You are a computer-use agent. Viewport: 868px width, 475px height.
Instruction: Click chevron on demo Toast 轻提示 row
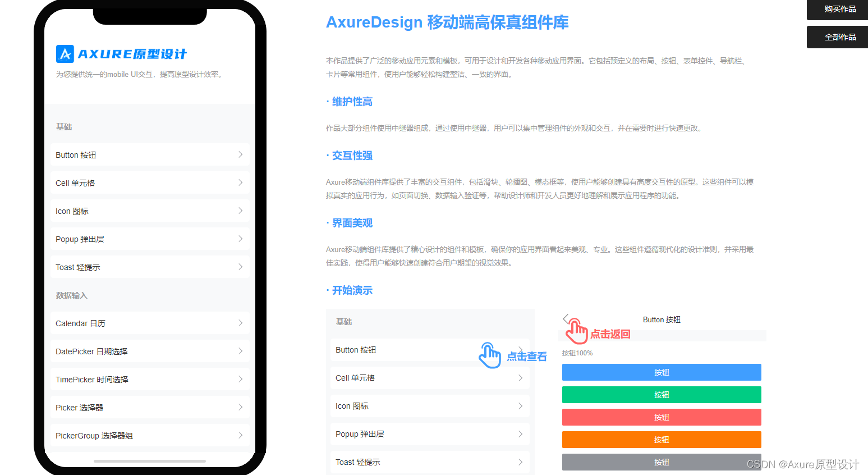pyautogui.click(x=520, y=462)
